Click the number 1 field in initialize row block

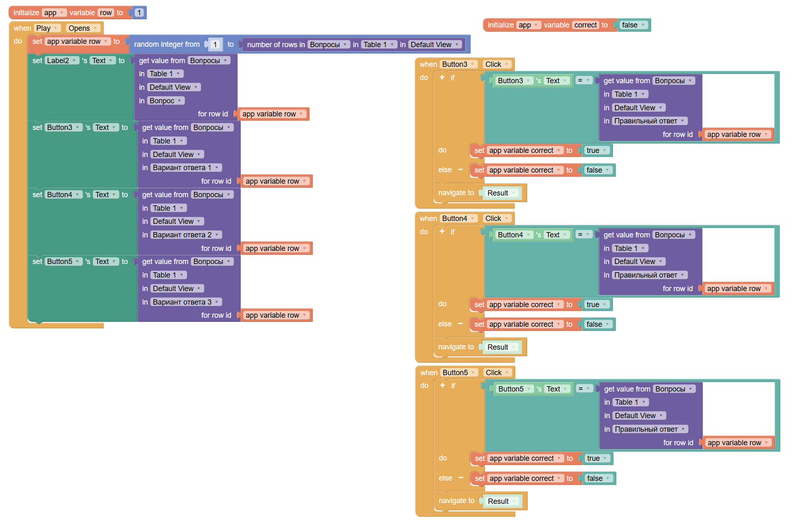[x=139, y=13]
